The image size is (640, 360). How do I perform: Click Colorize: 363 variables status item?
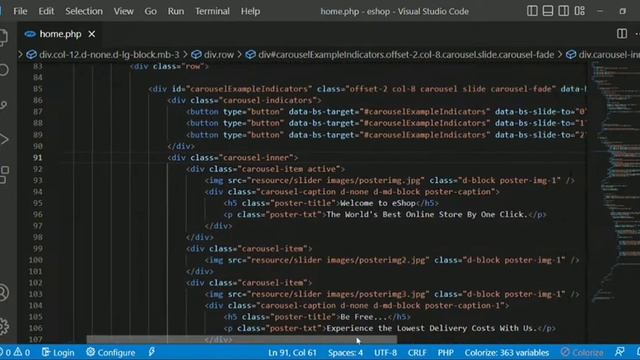coord(507,352)
